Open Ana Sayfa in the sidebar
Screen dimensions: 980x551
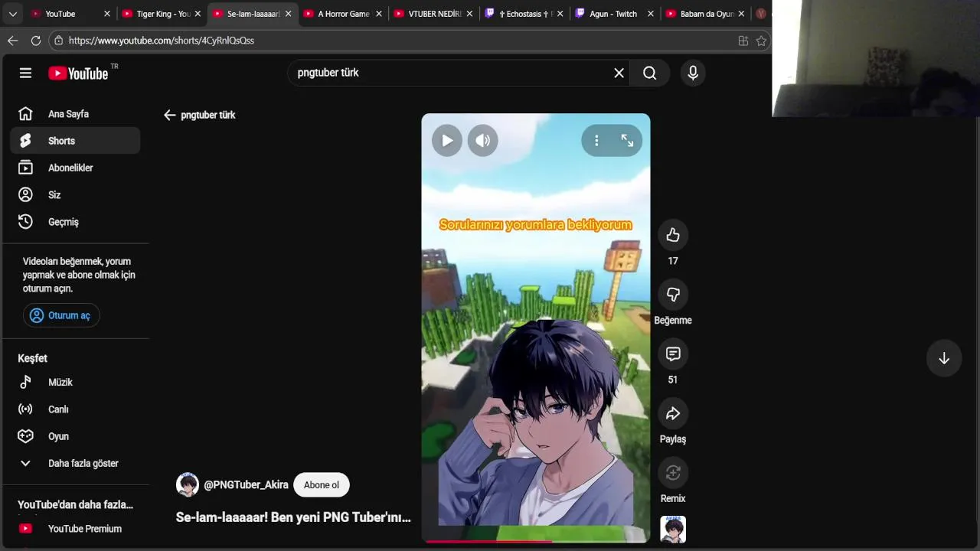point(75,114)
